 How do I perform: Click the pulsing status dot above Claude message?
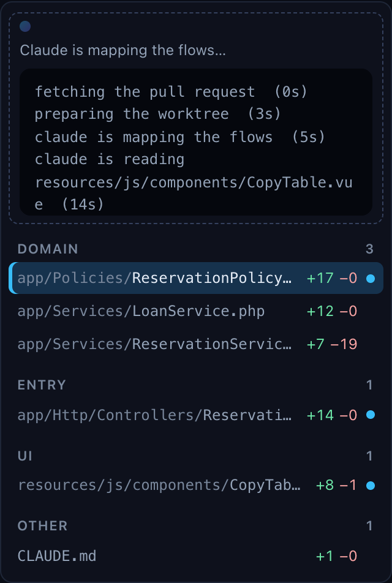click(25, 26)
